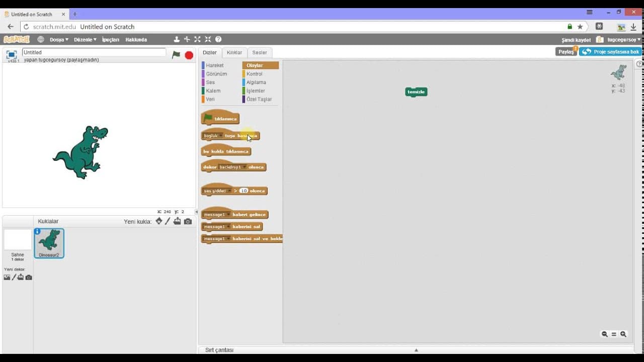Screen dimensions: 644x362
Task: Paint a new sprite
Action: 168,221
